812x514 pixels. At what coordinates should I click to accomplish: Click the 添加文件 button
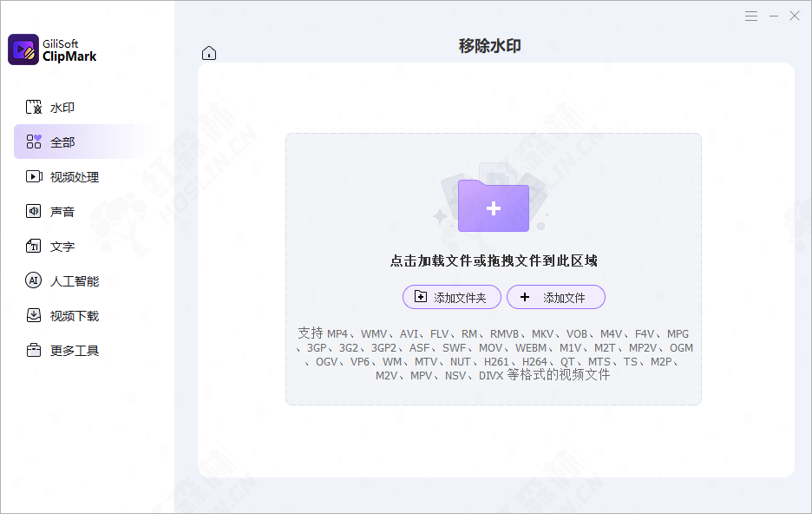point(556,297)
